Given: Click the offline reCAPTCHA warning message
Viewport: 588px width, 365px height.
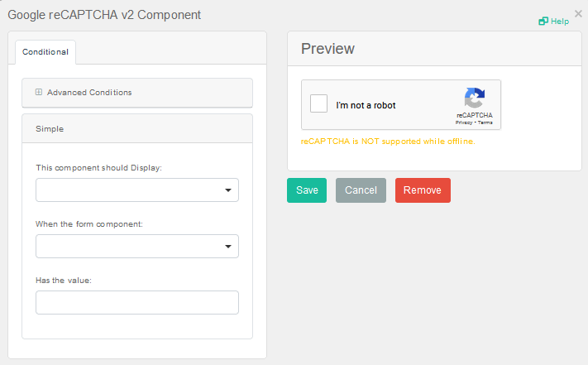Looking at the screenshot, I should [x=388, y=142].
